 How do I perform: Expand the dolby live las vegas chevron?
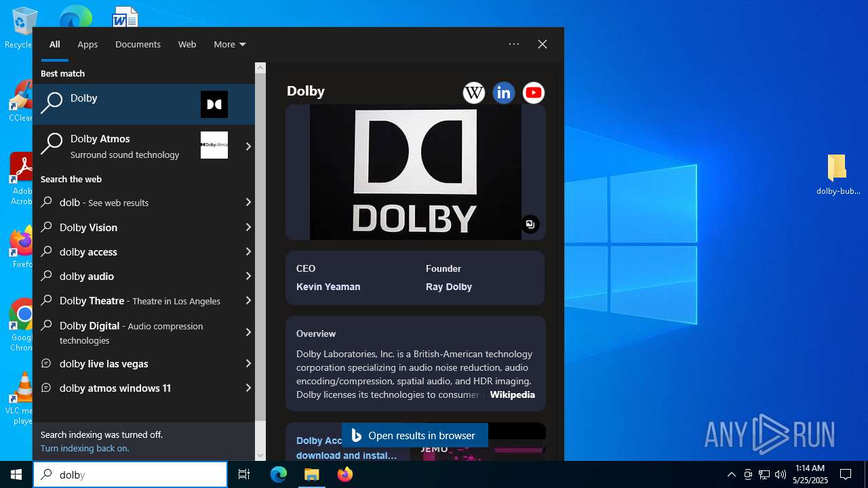click(248, 363)
